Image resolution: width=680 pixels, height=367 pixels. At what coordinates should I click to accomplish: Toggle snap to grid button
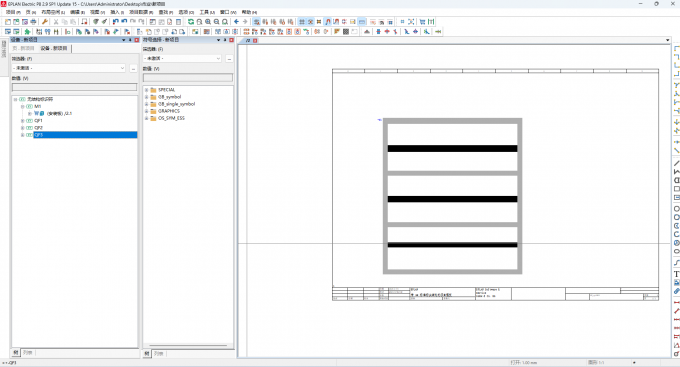pos(311,22)
